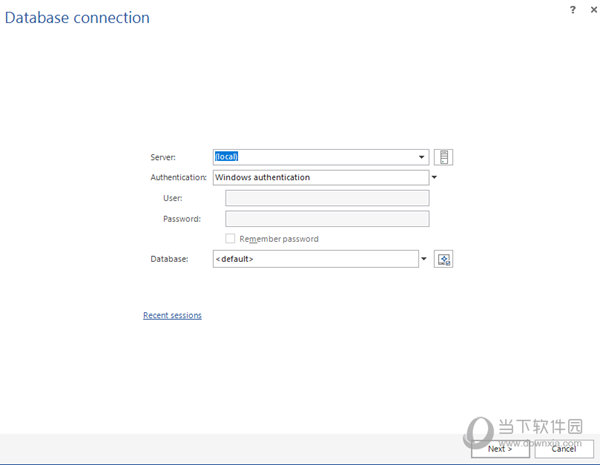Click the Database field showing <default>
This screenshot has height=465, width=600.
[314, 259]
